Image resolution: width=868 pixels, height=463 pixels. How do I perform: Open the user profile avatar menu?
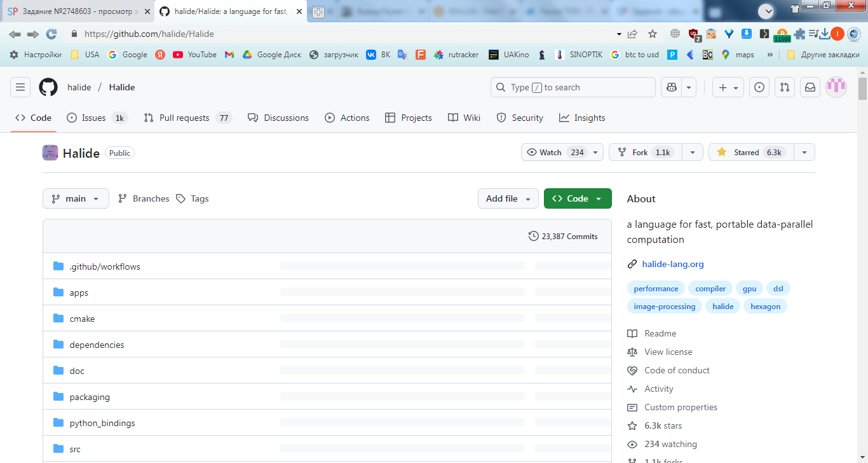coord(836,87)
